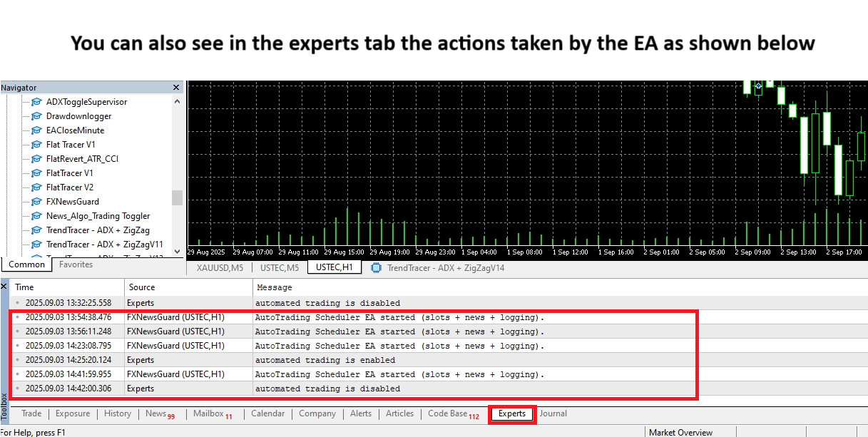Click the Drawdownlogger expert icon in Navigator
Viewport: 868px width, 437px height.
(x=36, y=116)
